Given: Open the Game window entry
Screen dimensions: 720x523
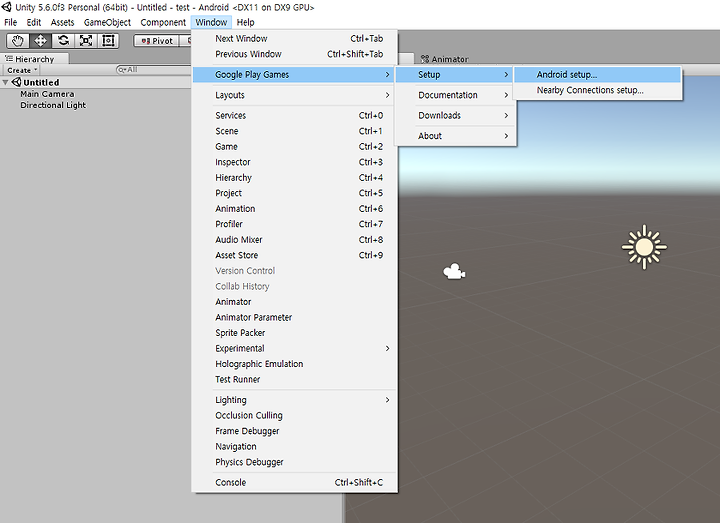Looking at the screenshot, I should click(294, 147).
